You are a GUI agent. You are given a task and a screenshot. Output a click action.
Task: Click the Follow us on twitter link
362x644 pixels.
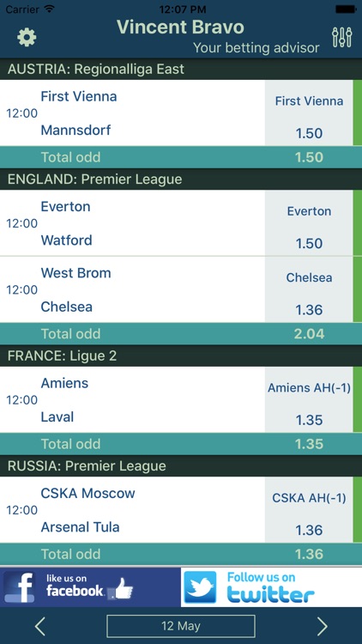[271, 587]
